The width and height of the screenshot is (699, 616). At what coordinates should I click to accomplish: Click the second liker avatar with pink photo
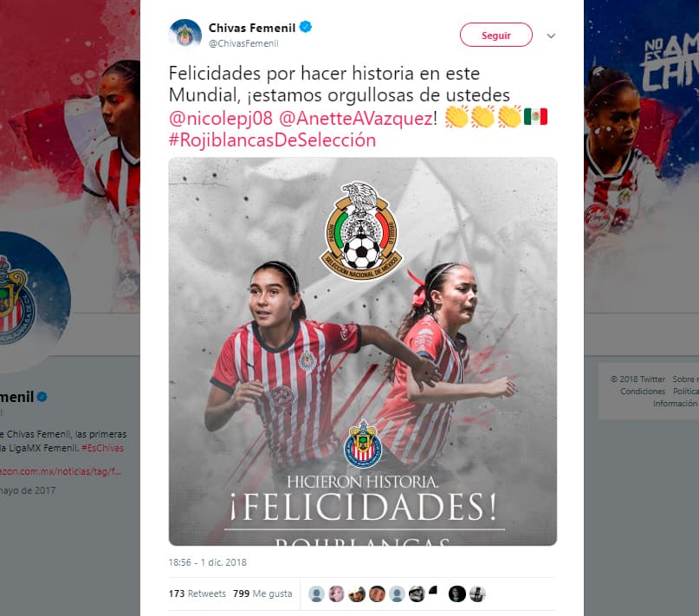point(337,593)
